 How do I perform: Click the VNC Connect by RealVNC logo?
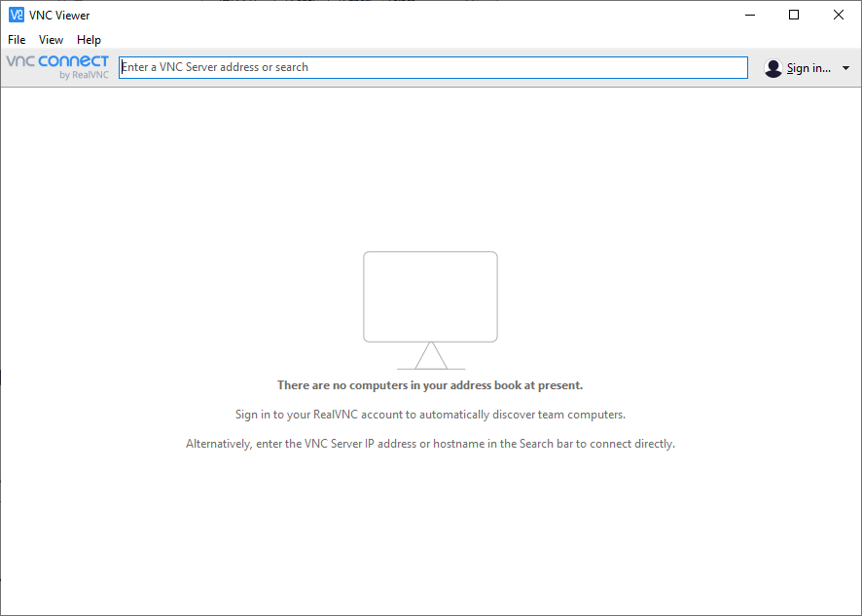coord(57,67)
